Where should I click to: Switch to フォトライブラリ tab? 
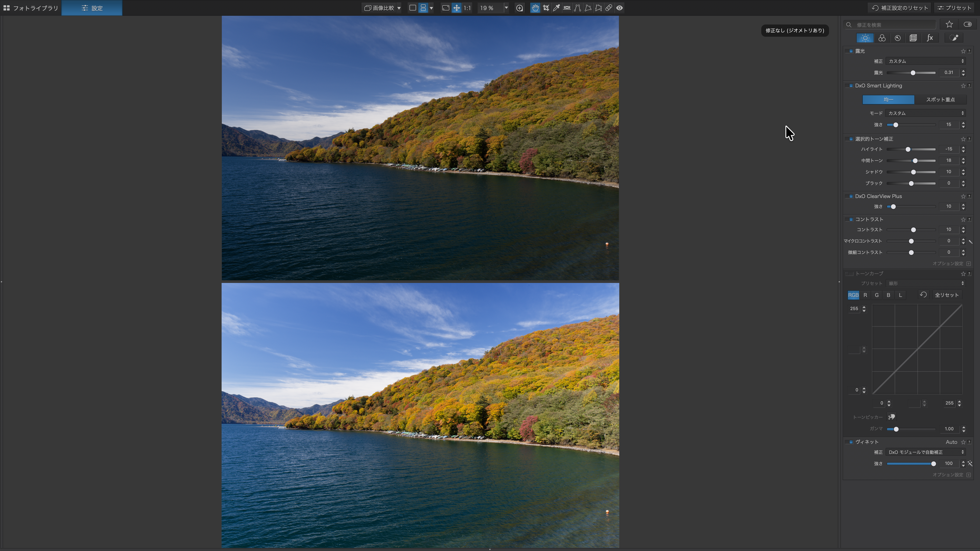pyautogui.click(x=31, y=8)
